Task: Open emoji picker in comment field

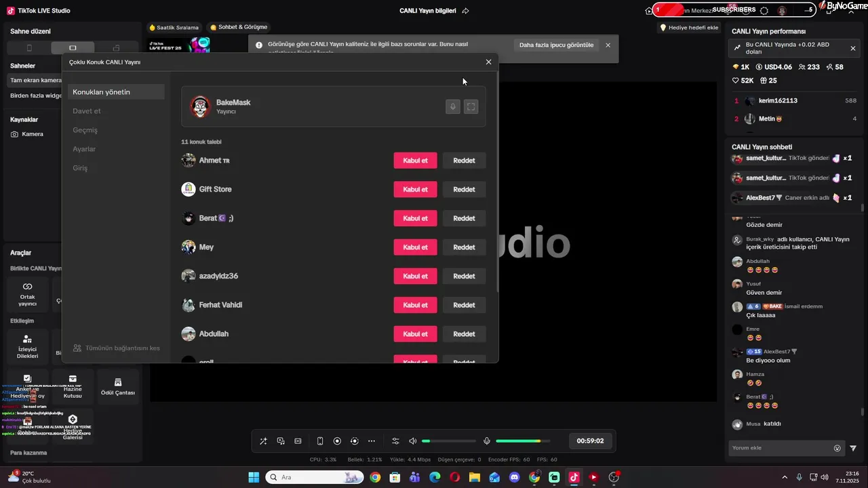Action: (837, 448)
